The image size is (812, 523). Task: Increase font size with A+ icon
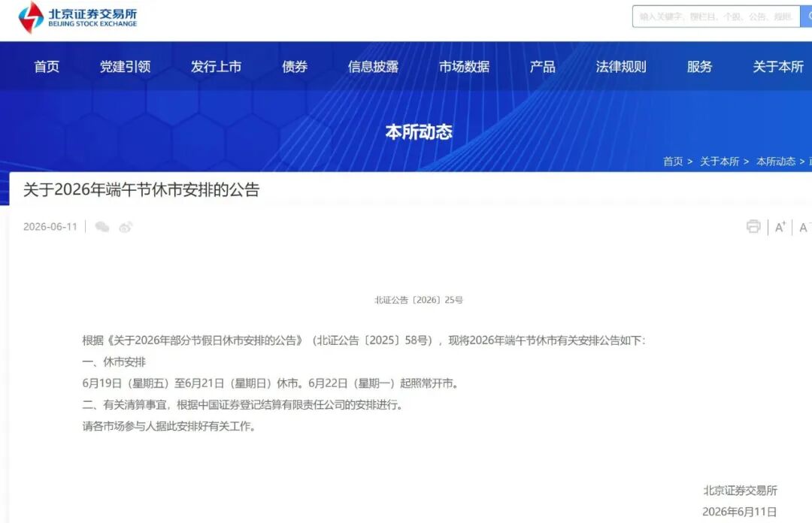coord(780,228)
